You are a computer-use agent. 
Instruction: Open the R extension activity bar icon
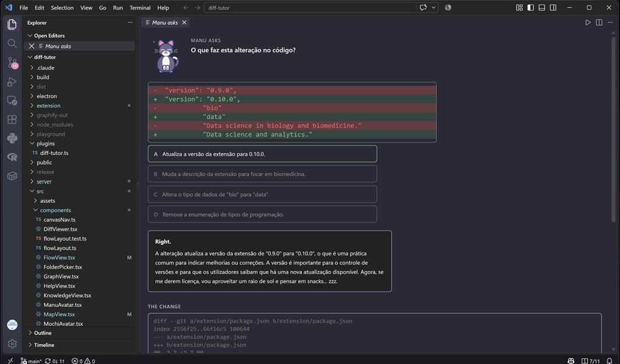[x=12, y=157]
